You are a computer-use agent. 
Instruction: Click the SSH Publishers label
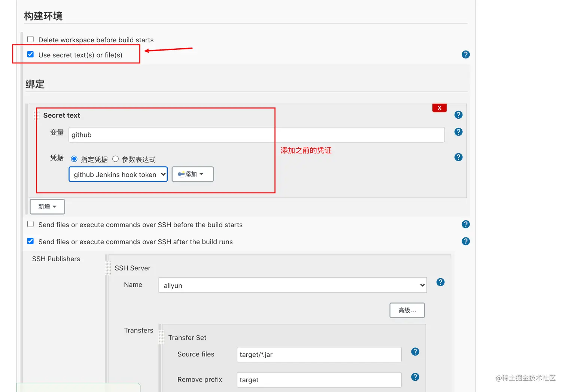pyautogui.click(x=56, y=259)
